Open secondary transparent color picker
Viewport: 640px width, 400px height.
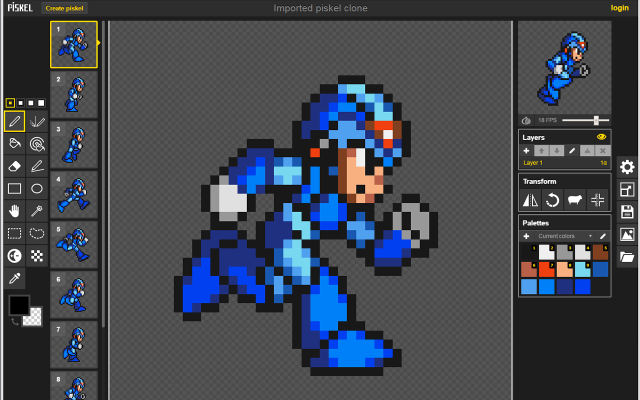click(32, 317)
